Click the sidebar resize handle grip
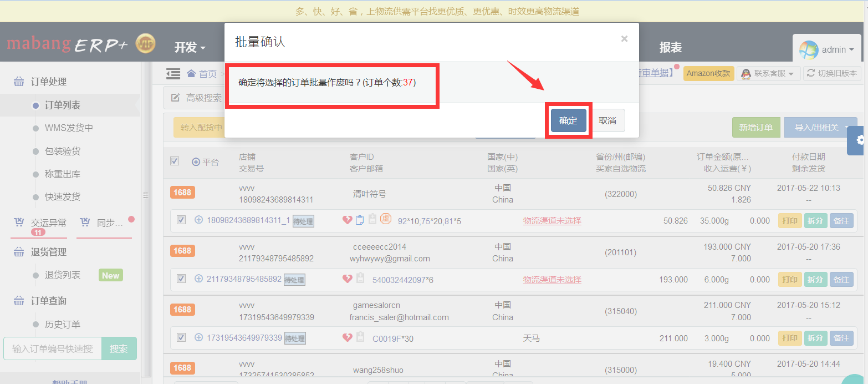 146,195
